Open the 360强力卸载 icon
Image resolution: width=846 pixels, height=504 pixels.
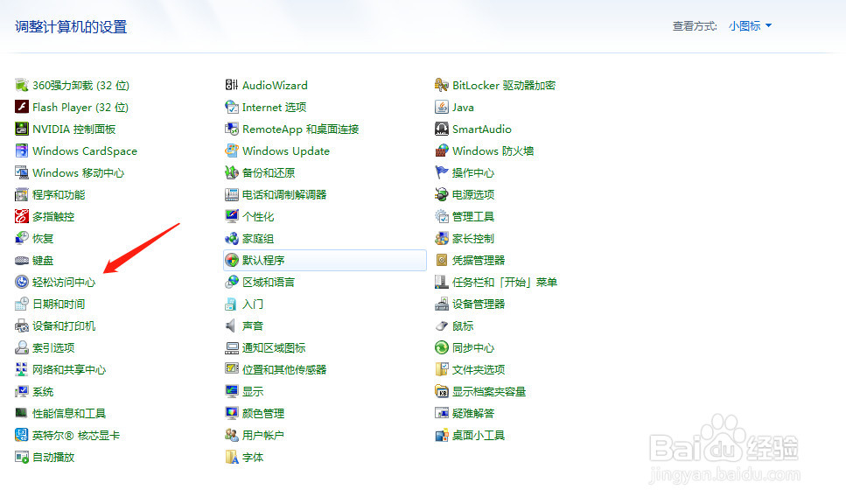pos(22,85)
